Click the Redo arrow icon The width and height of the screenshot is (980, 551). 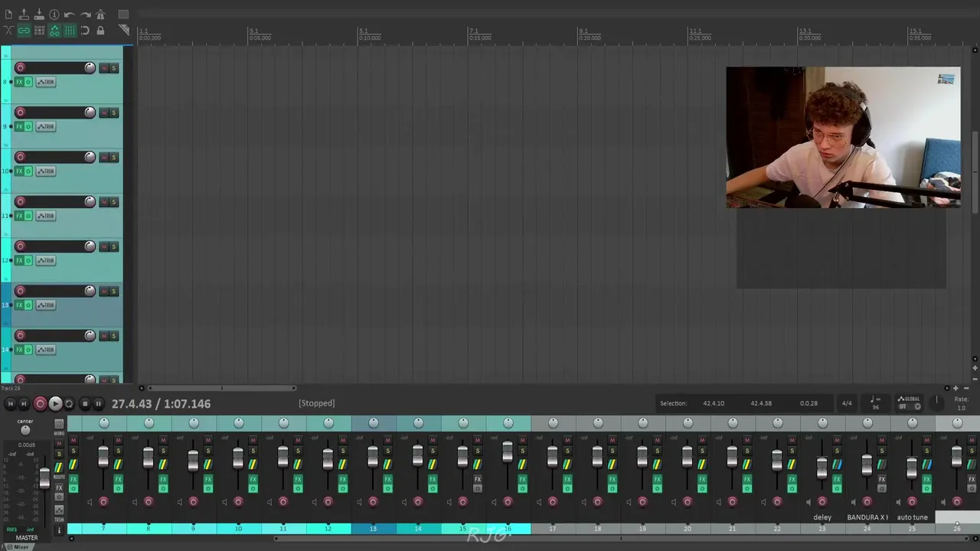coord(85,15)
